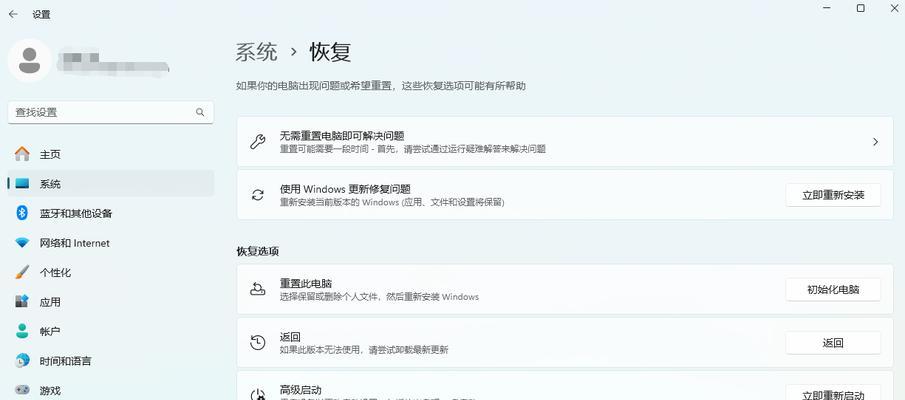Click the 主页 home icon
The image size is (905, 400).
coord(22,154)
